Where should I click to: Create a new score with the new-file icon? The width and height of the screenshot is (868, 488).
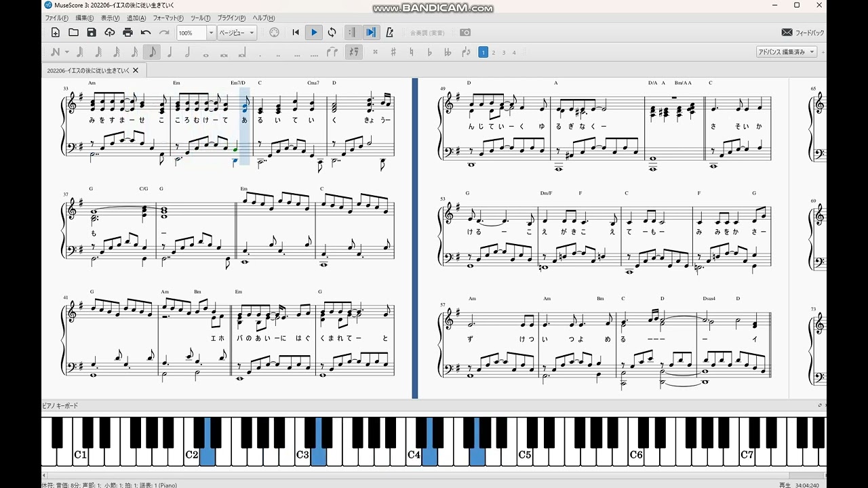56,33
